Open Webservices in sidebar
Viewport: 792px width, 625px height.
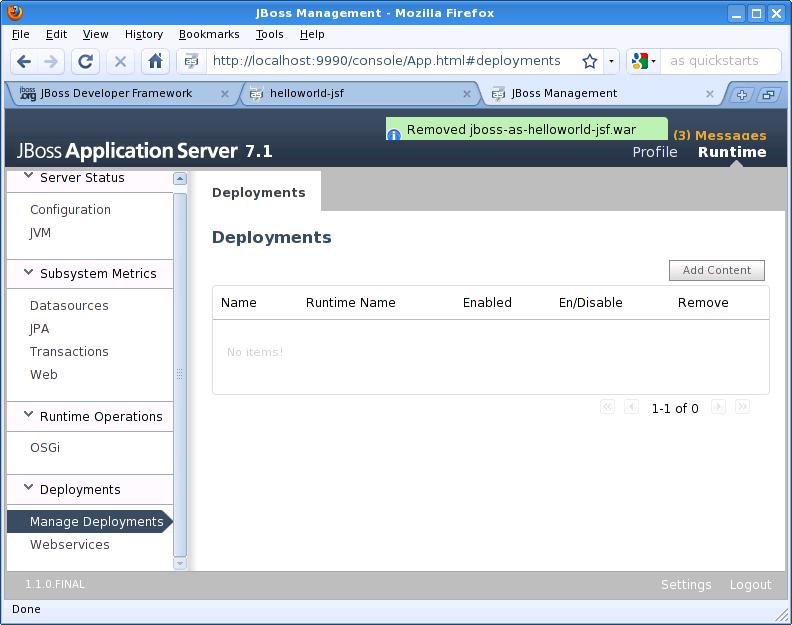point(70,545)
